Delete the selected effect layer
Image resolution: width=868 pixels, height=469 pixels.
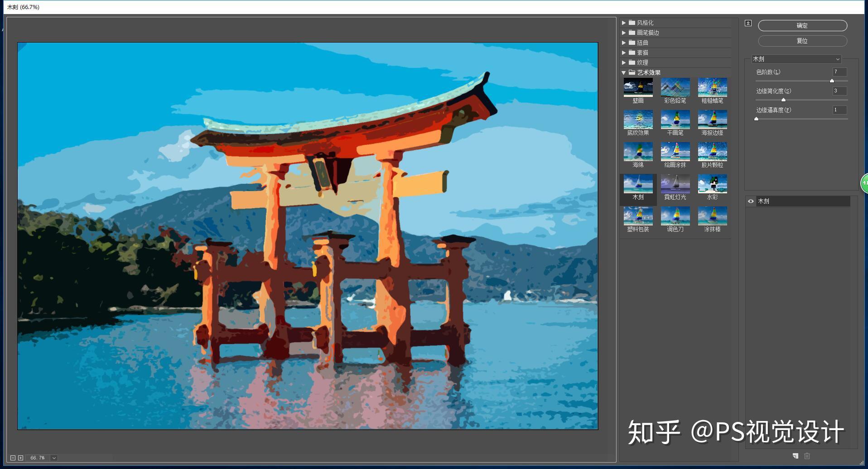[807, 456]
